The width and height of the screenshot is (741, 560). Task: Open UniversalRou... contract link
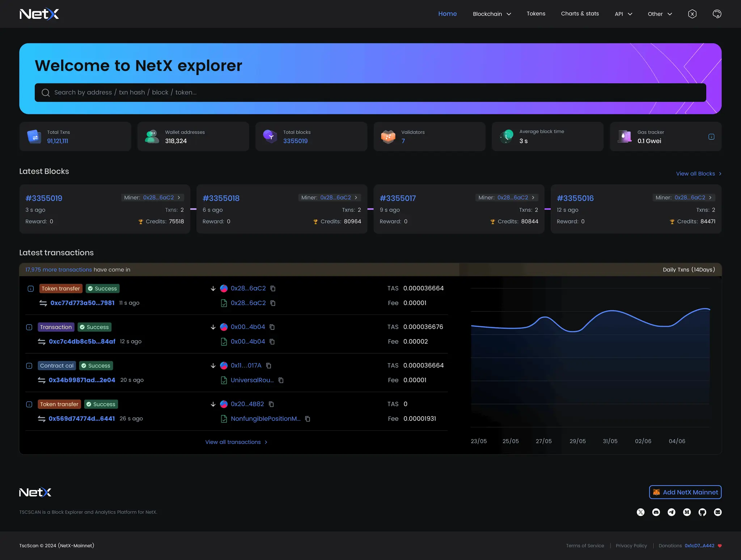tap(252, 380)
